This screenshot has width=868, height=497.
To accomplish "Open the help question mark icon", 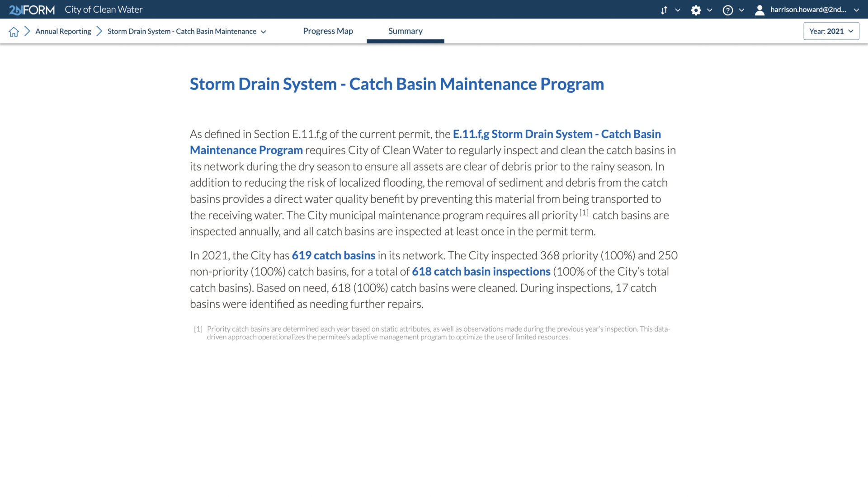I will coord(727,9).
